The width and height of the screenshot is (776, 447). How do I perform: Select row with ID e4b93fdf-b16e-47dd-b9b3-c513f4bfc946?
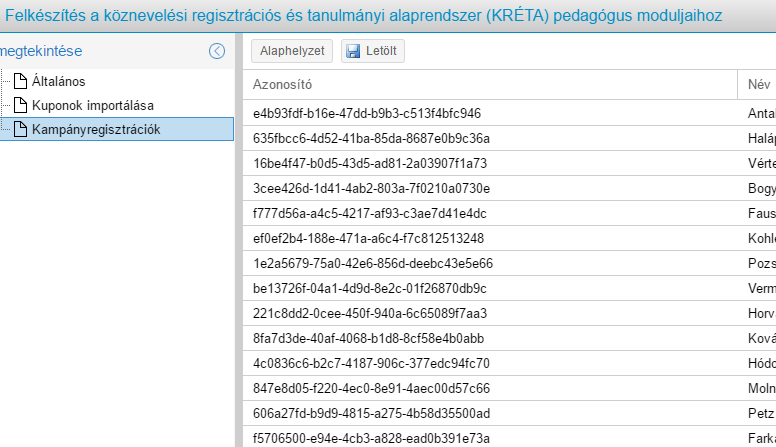367,113
